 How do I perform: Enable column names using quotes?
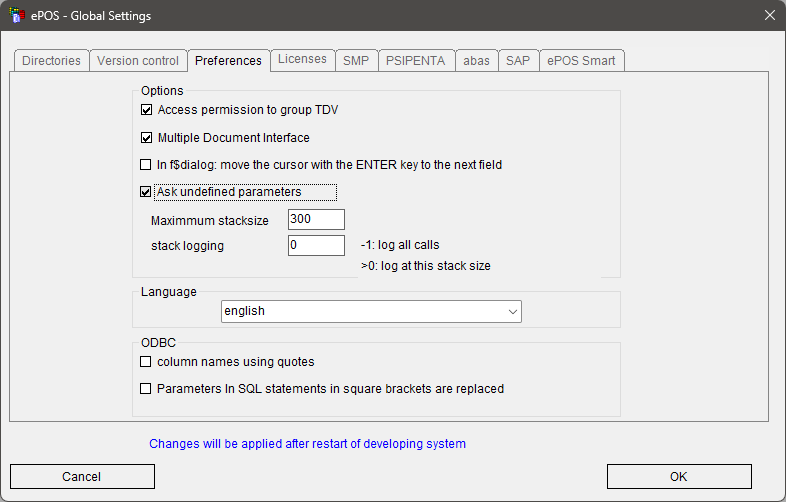point(146,362)
